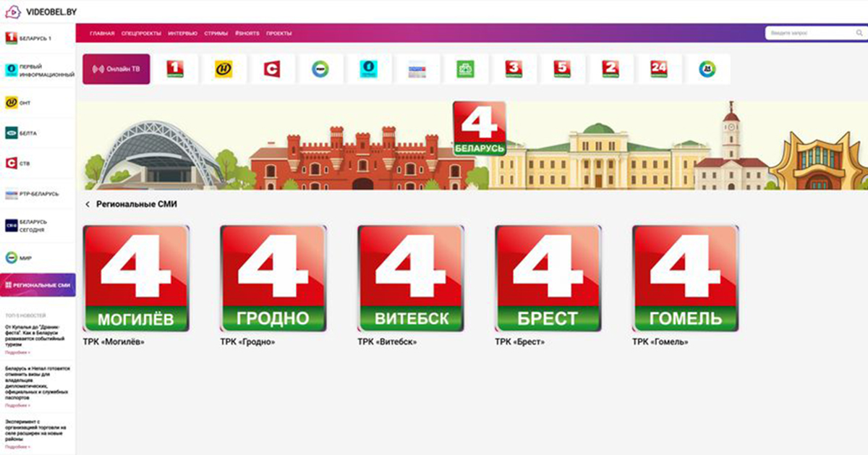Click the search query input field
Viewport: 868px width, 455px height.
coord(810,34)
